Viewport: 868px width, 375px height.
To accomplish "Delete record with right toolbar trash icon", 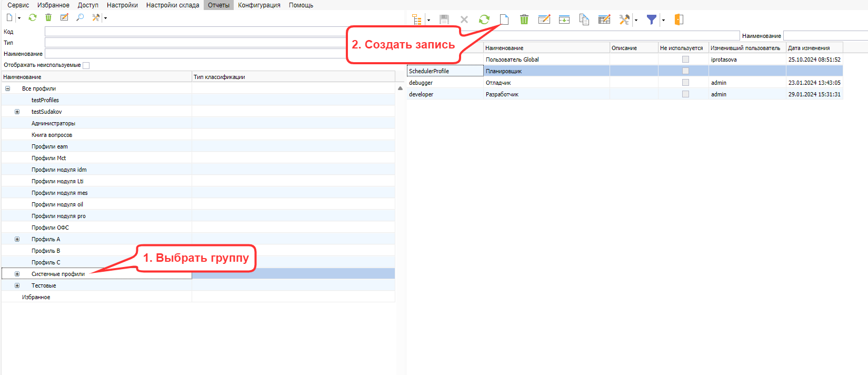I will 524,19.
